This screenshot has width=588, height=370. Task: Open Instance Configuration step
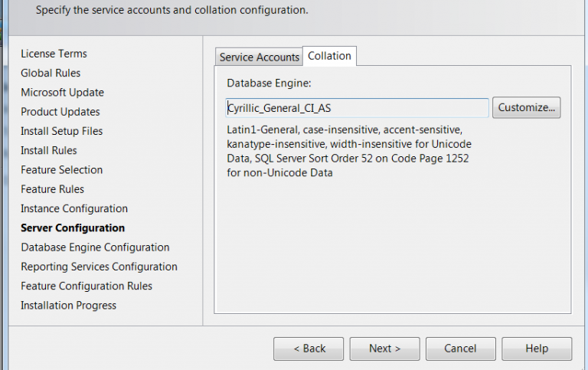pos(73,208)
